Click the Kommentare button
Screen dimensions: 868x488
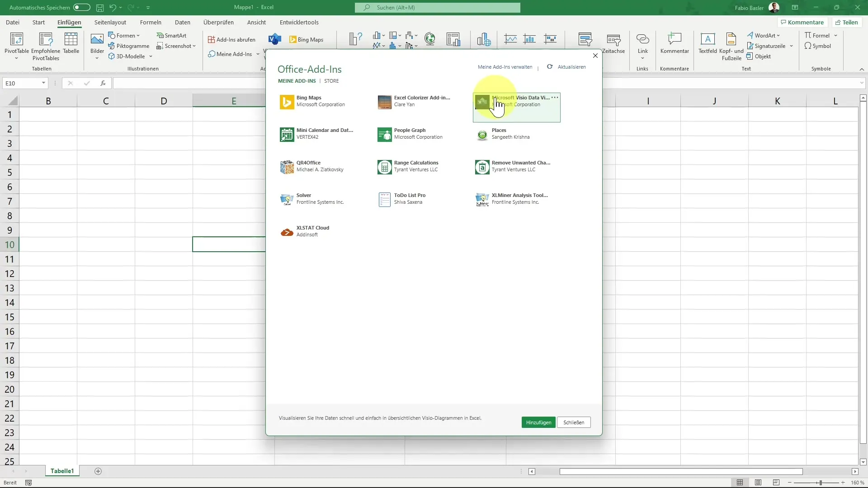pyautogui.click(x=802, y=22)
